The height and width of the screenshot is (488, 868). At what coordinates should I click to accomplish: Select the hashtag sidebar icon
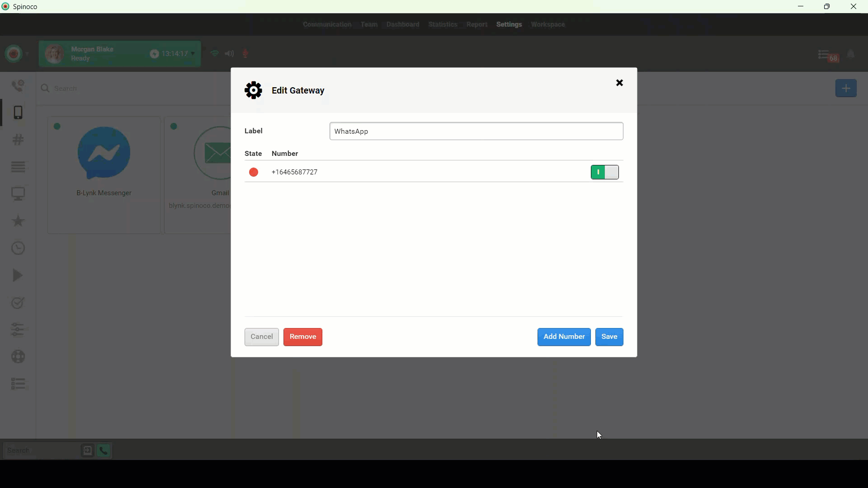click(18, 140)
